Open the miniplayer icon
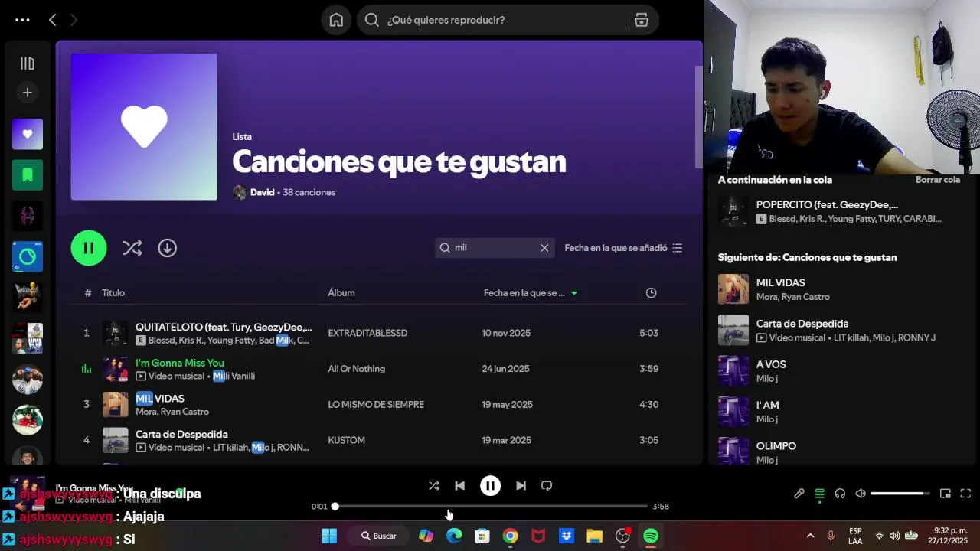Image resolution: width=980 pixels, height=551 pixels. click(946, 494)
